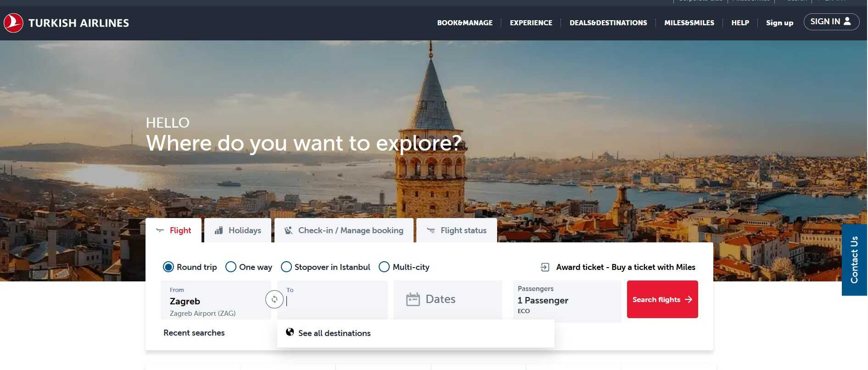Image resolution: width=868 pixels, height=370 pixels.
Task: Expand the BOOK&MANAGE navigation menu
Action: [465, 23]
